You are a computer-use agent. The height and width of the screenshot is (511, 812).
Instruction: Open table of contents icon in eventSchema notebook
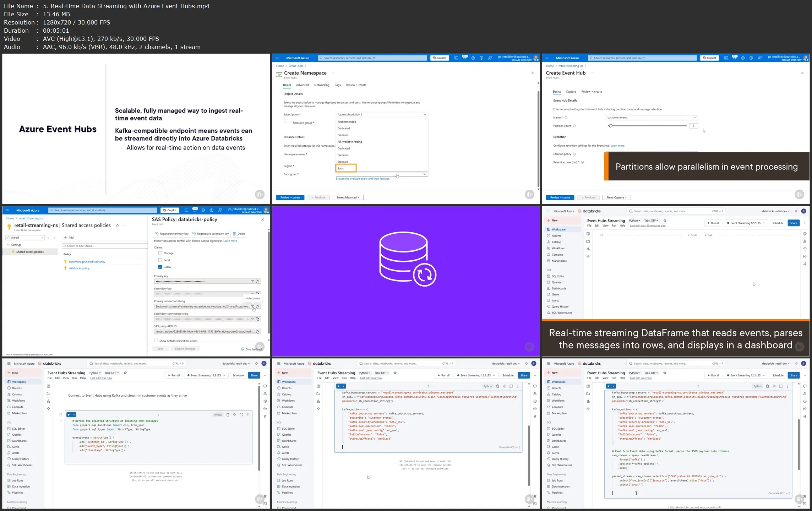click(x=48, y=386)
